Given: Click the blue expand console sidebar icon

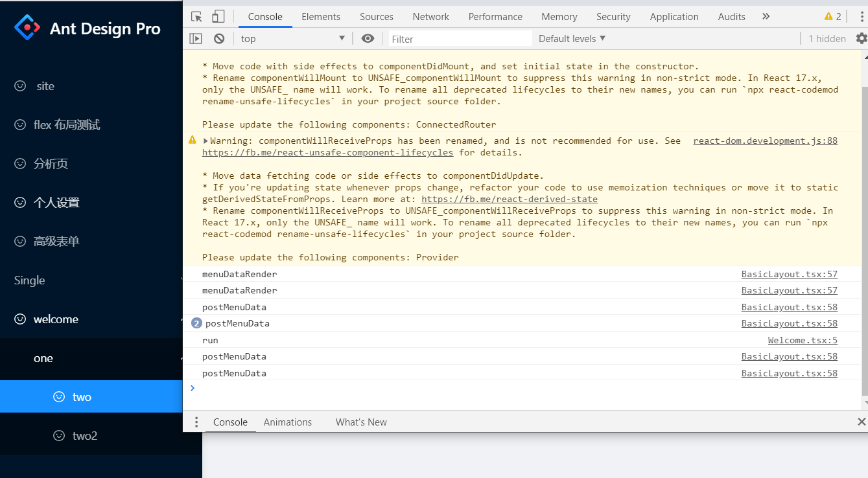Looking at the screenshot, I should (x=195, y=38).
